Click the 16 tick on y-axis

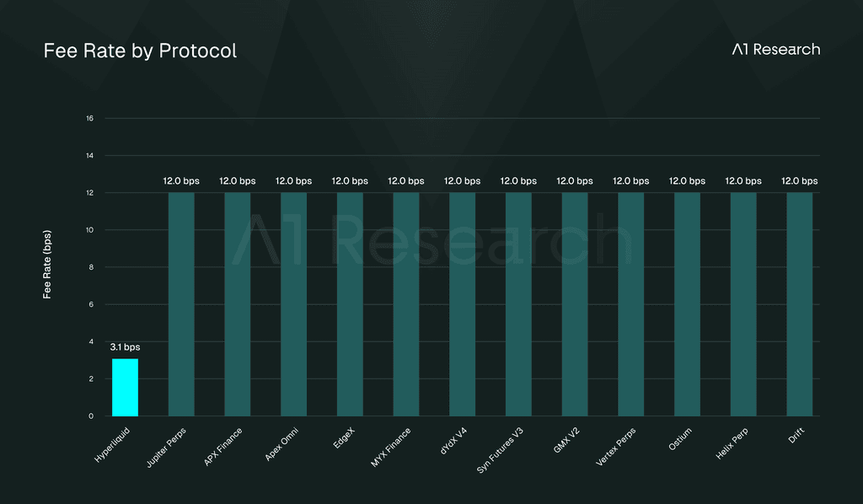(89, 118)
